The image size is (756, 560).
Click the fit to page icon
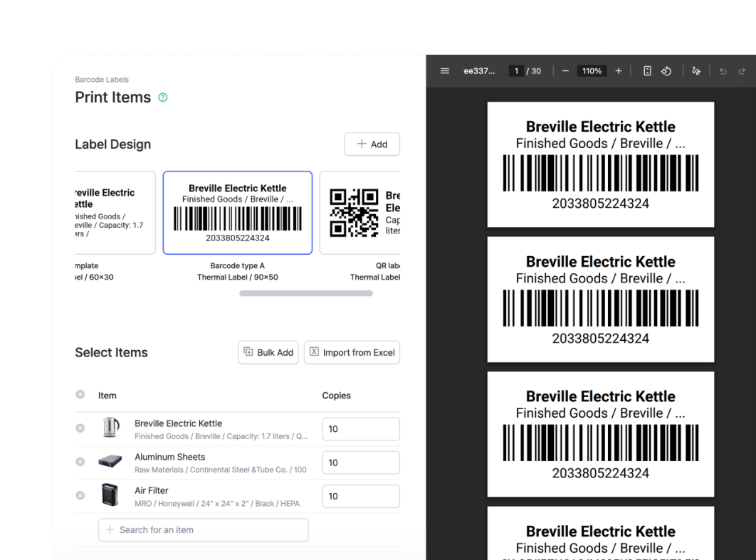click(x=647, y=71)
